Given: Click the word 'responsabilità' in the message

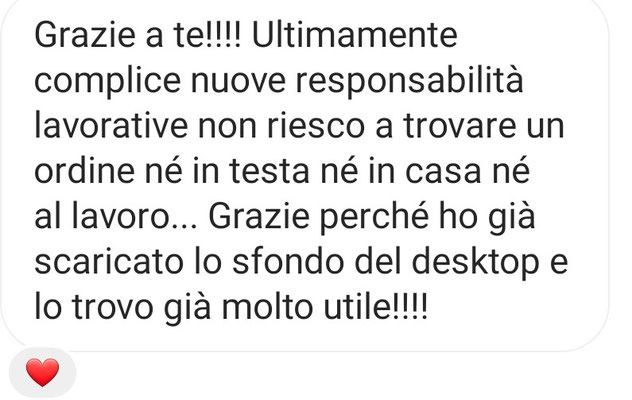Looking at the screenshot, I should 409,81.
